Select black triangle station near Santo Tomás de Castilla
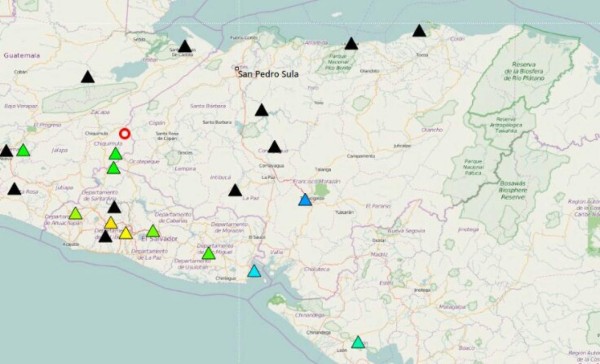The image size is (600, 364). (185, 46)
